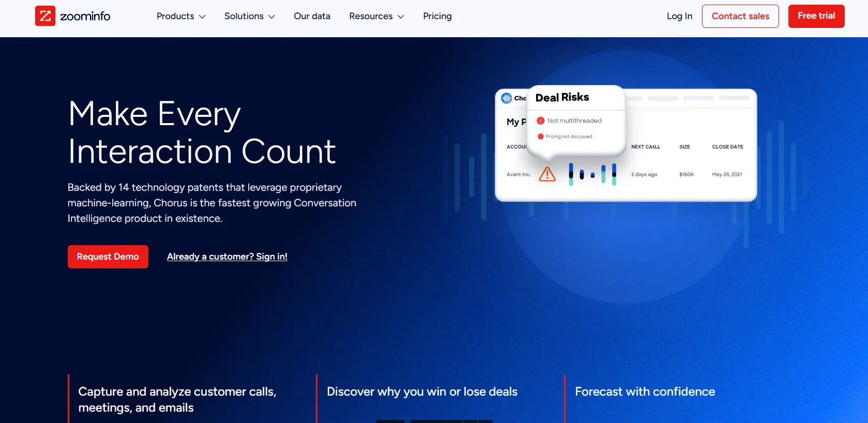Screen dimensions: 868x423
Task: Start a Free trial
Action: click(x=816, y=16)
